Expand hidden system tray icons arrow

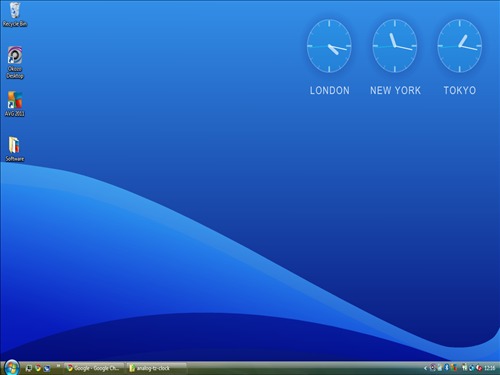(x=425, y=368)
